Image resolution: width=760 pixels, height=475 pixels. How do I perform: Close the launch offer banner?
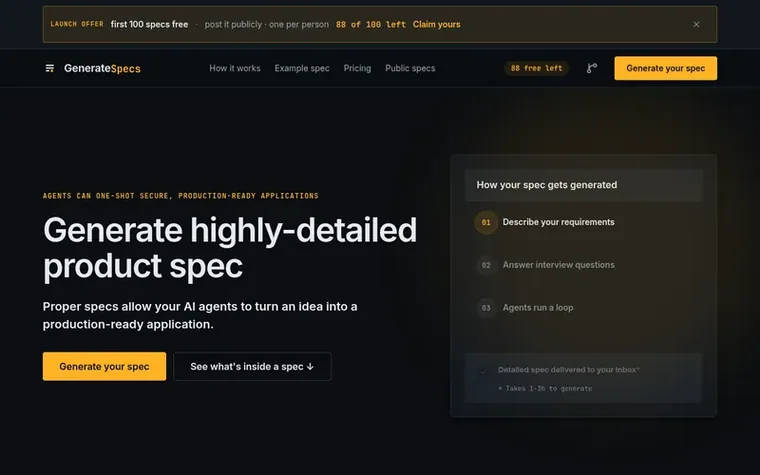(696, 24)
